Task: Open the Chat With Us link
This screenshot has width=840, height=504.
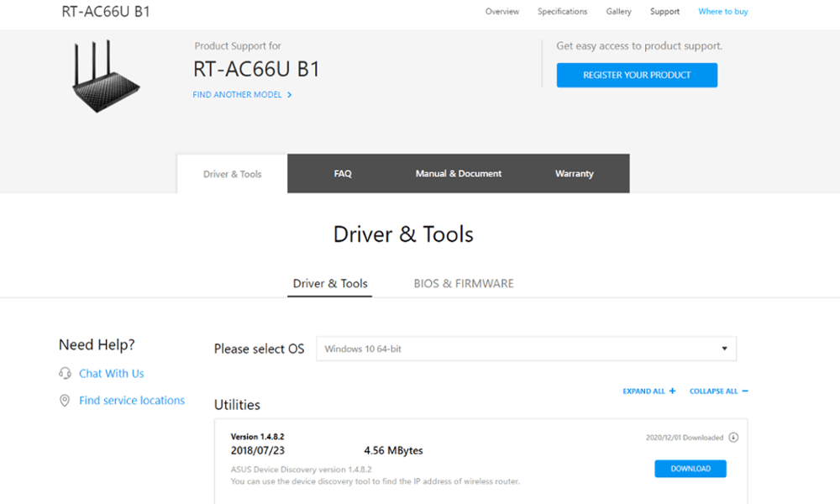Action: point(112,373)
